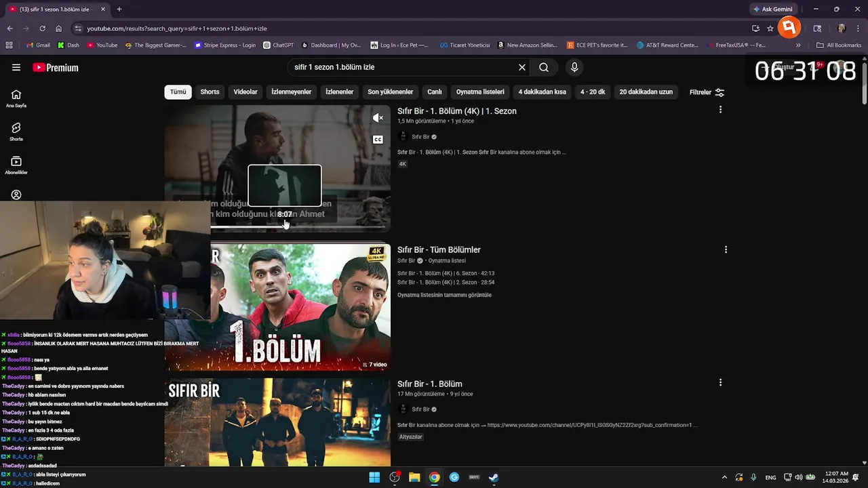
Task: Select the Shorts filter chip
Action: point(210,92)
